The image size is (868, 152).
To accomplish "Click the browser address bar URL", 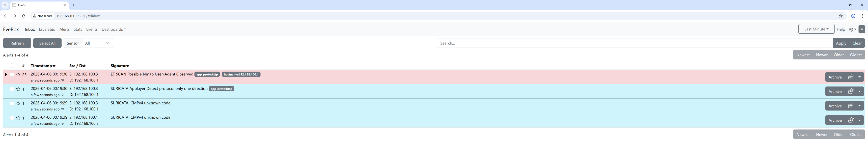I will pos(78,16).
